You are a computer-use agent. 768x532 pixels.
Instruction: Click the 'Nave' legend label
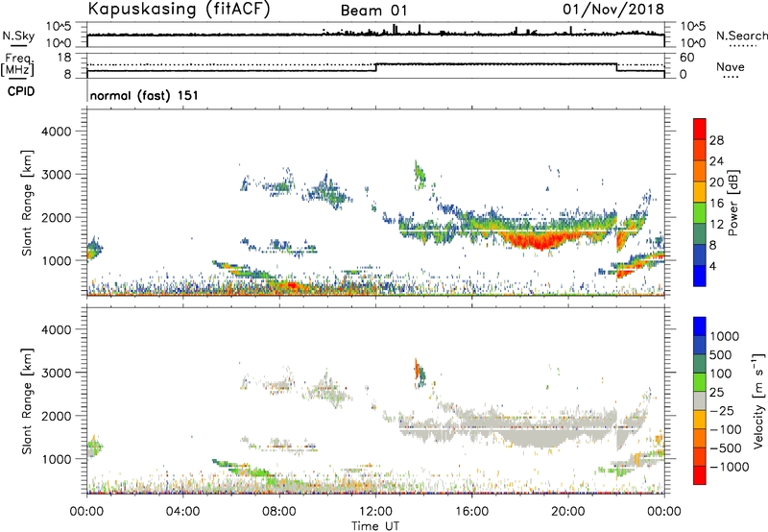coord(731,67)
